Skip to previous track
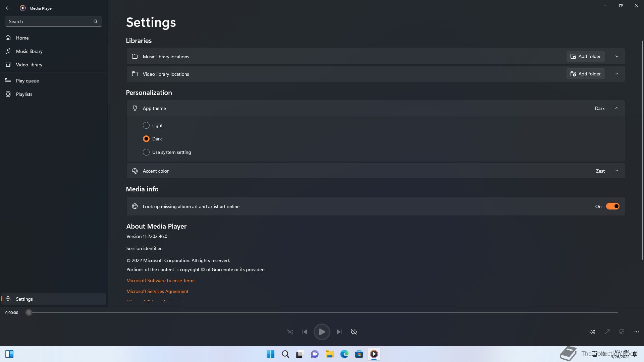The image size is (644, 362). 305,332
